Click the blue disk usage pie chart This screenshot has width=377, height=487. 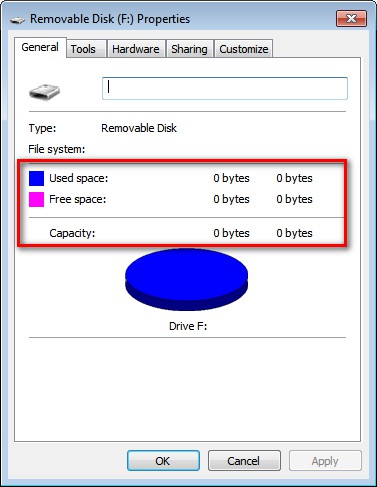[x=187, y=279]
